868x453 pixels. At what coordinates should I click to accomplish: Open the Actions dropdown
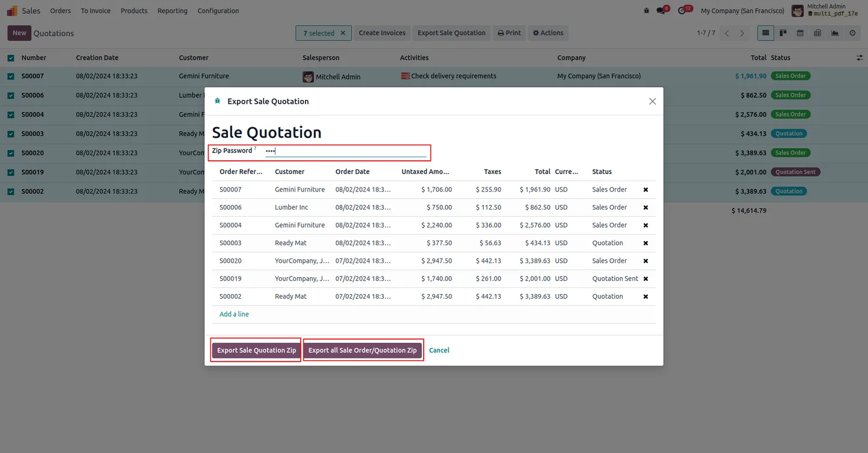pyautogui.click(x=548, y=33)
